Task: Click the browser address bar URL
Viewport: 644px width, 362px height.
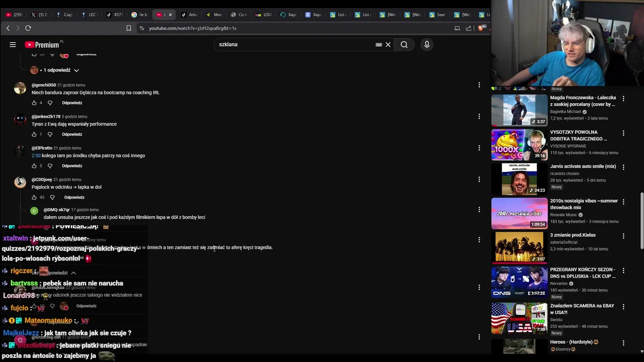Action: click(x=192, y=28)
